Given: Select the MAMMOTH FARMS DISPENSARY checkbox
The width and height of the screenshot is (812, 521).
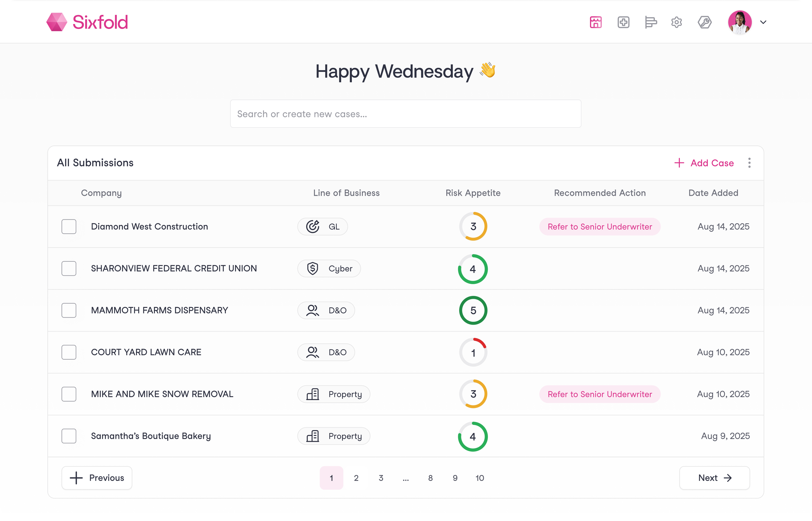Looking at the screenshot, I should pyautogui.click(x=69, y=310).
